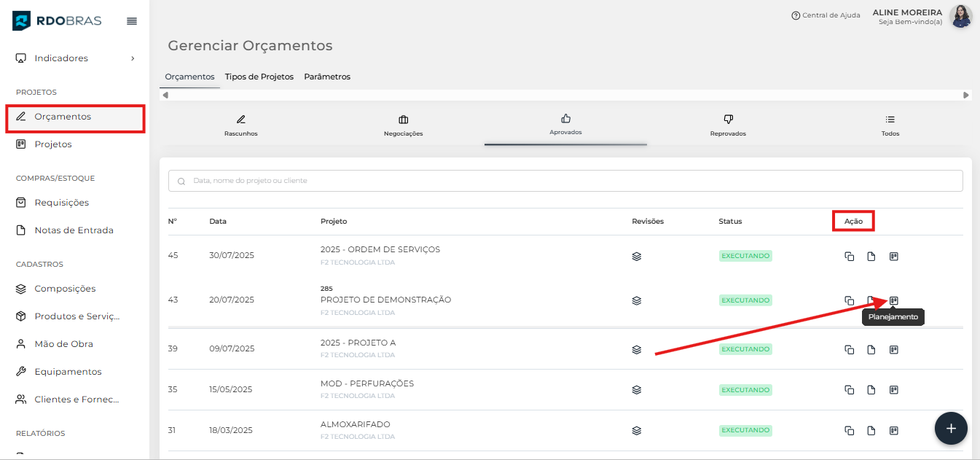Open planning icon for Almoxarifado row
980x460 pixels.
(893, 431)
